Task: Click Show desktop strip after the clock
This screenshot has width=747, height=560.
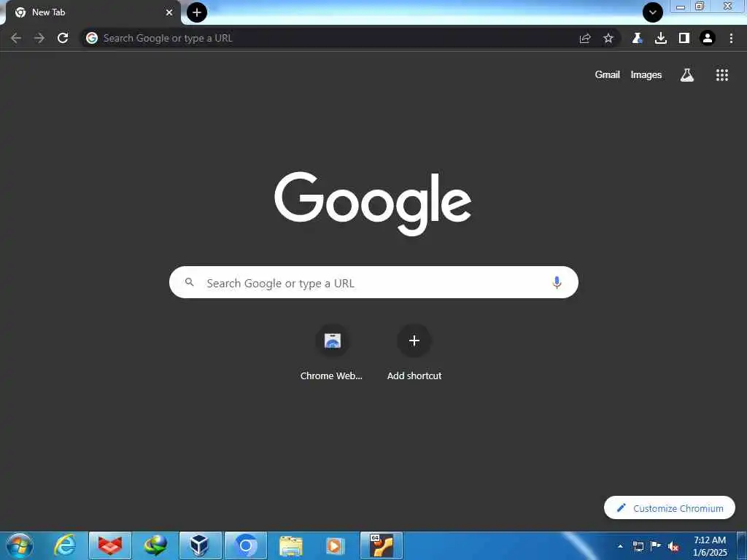Action: pos(742,545)
